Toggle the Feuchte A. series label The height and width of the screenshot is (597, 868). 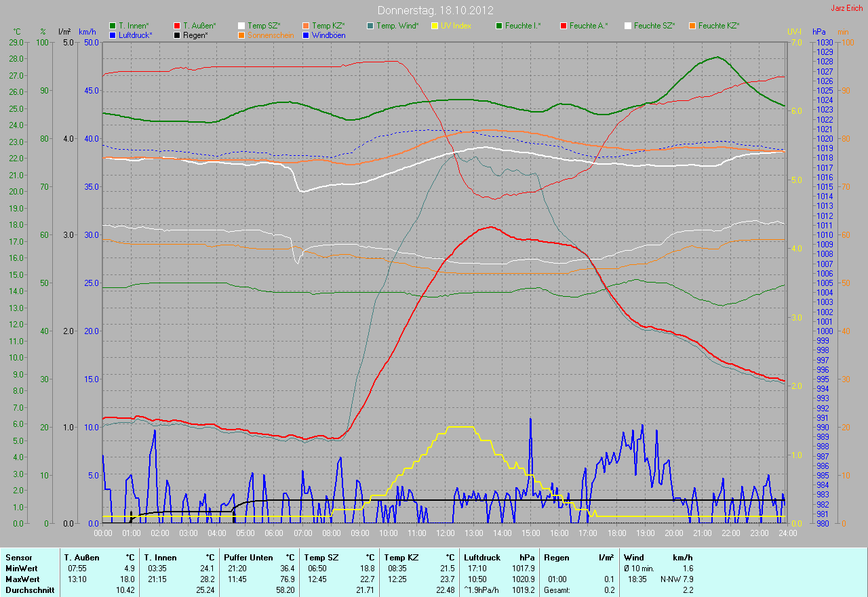[x=588, y=26]
